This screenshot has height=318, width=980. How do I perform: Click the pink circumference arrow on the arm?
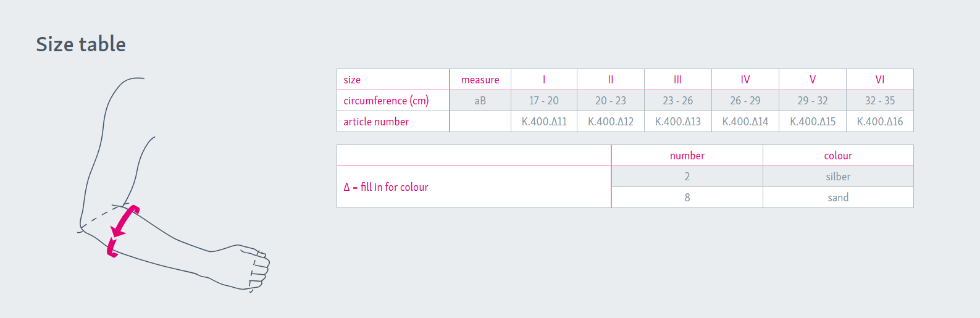click(x=124, y=230)
